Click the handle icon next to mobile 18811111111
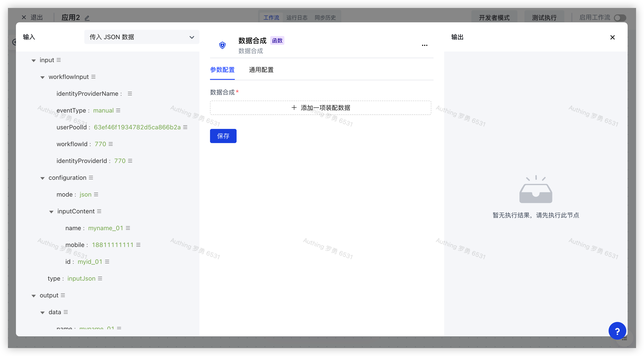The height and width of the screenshot is (356, 644). [x=138, y=245]
